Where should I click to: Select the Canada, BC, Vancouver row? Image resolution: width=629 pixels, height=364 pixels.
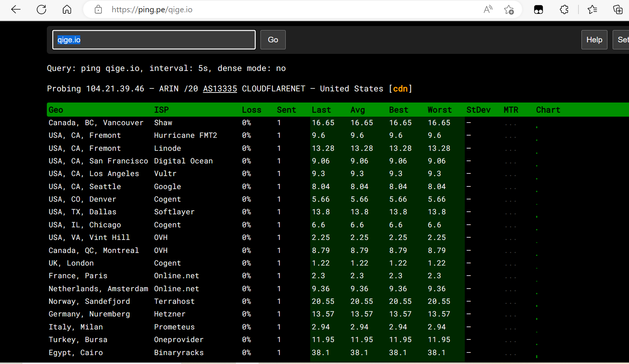click(x=338, y=123)
